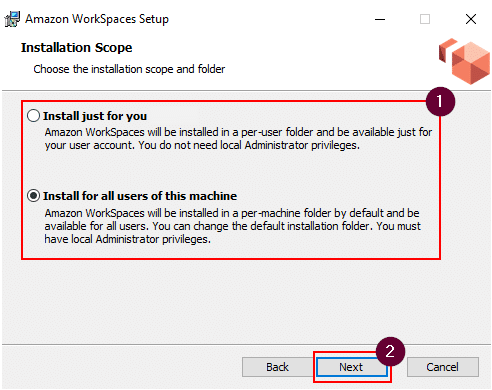Click the Installation Scope heading
The height and width of the screenshot is (390, 492).
click(77, 48)
